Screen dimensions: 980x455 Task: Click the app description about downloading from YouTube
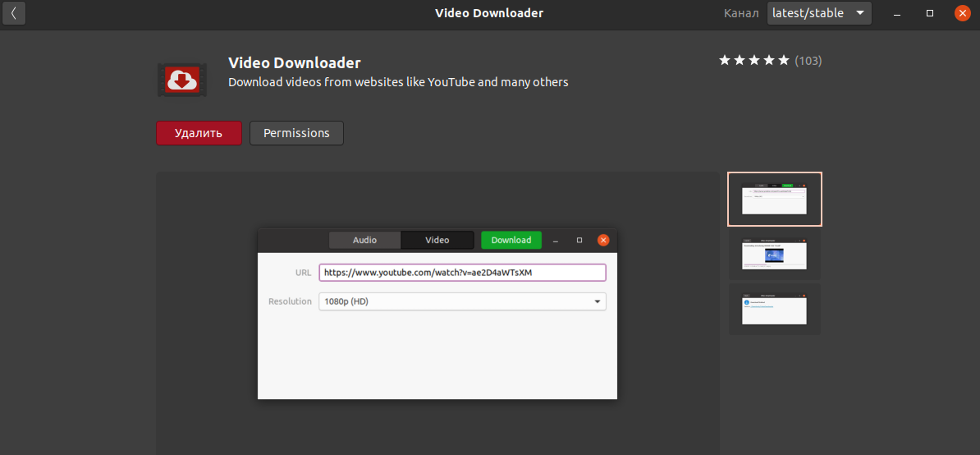tap(398, 82)
